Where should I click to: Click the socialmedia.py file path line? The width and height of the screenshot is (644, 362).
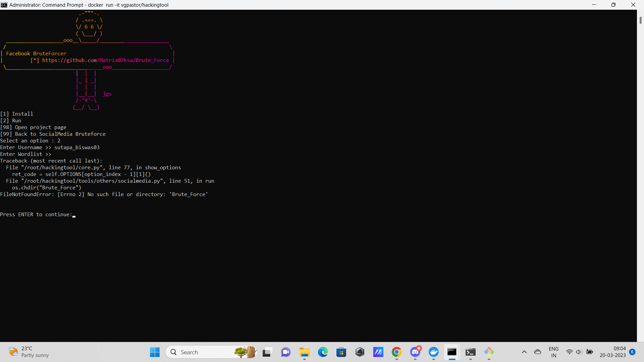pos(110,181)
